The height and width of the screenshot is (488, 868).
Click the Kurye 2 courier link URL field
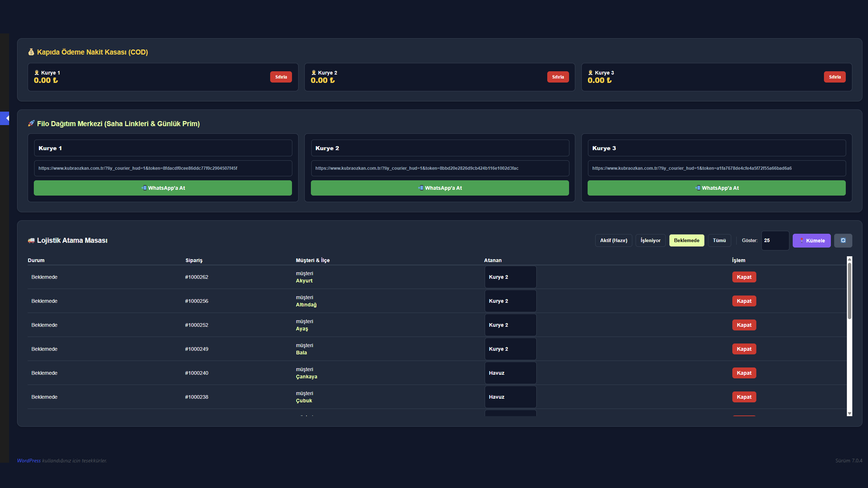click(x=440, y=168)
